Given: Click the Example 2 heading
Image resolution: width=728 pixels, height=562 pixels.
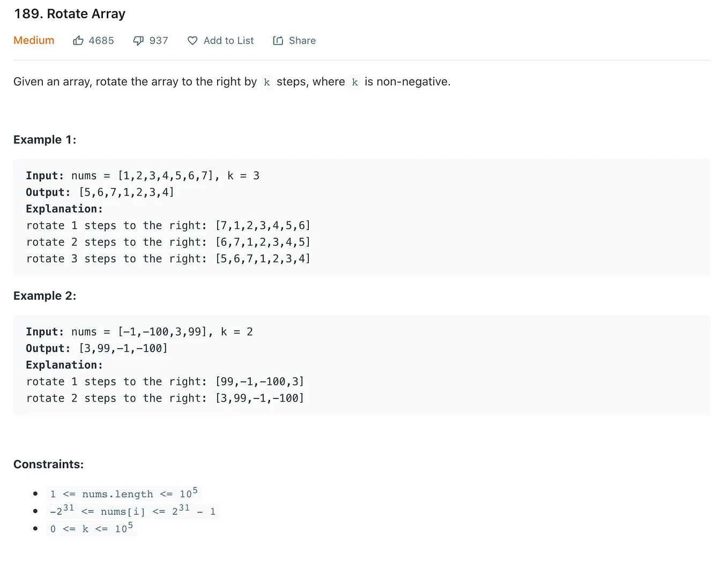Looking at the screenshot, I should coord(45,296).
